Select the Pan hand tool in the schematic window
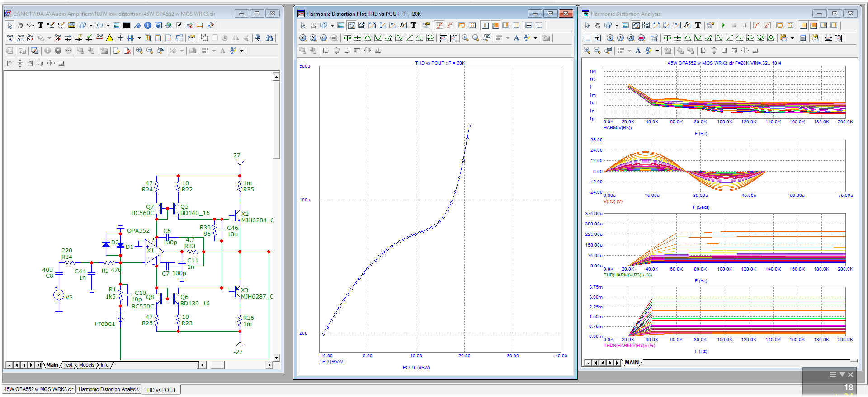Screen dimensions: 868x397 click(x=20, y=25)
